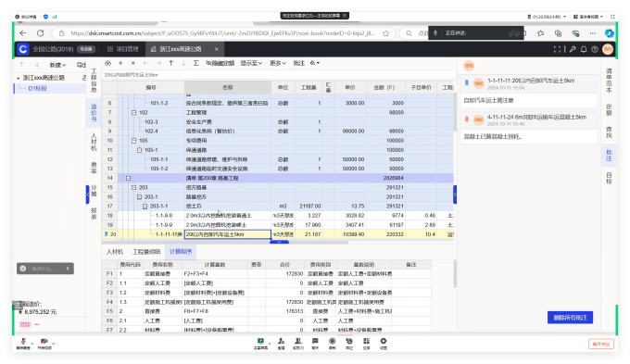Viewport: 630px width, 364px height.
Task: Collapse the 203-1-1 tree node
Action: 145,207
